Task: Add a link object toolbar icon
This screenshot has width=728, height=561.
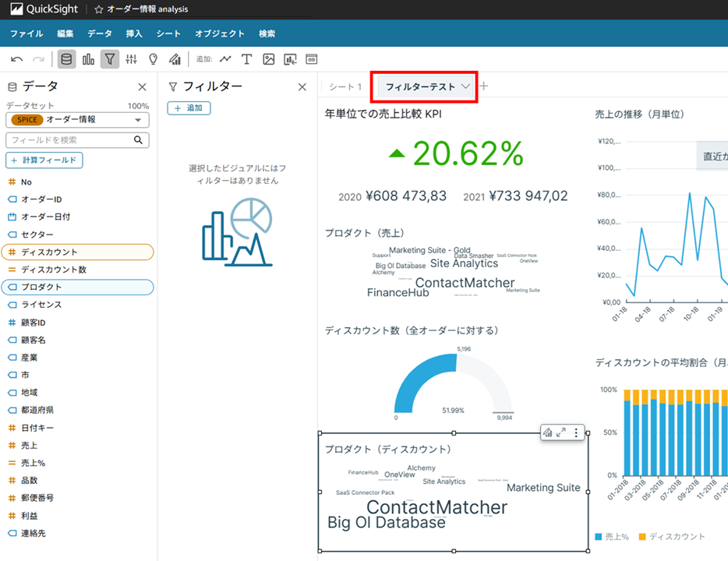Action: pyautogui.click(x=312, y=59)
